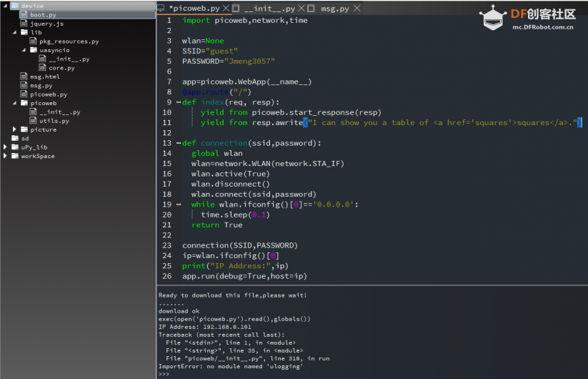Click the jquery.js file icon
This screenshot has height=379, width=588.
[x=24, y=24]
